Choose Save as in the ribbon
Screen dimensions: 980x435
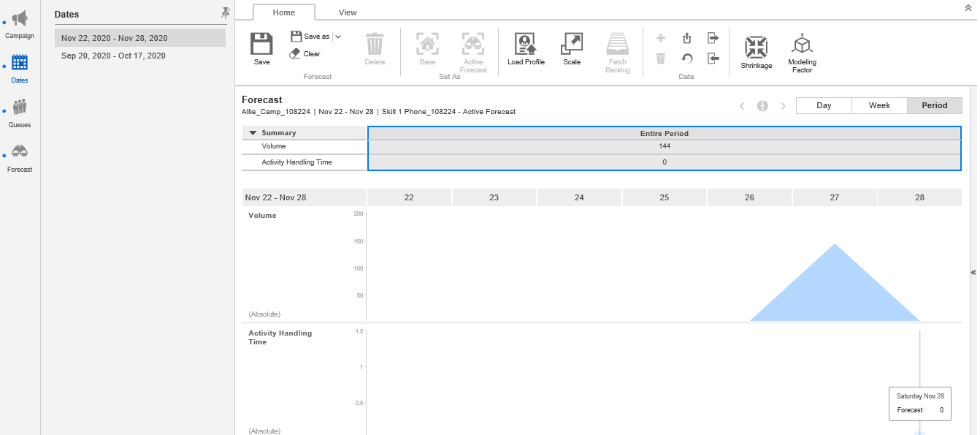[x=310, y=37]
